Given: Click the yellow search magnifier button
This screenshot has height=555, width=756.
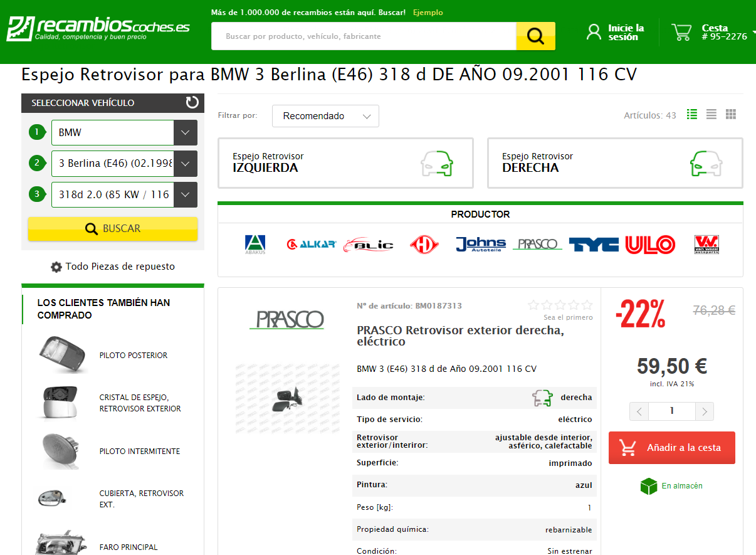Looking at the screenshot, I should (535, 36).
